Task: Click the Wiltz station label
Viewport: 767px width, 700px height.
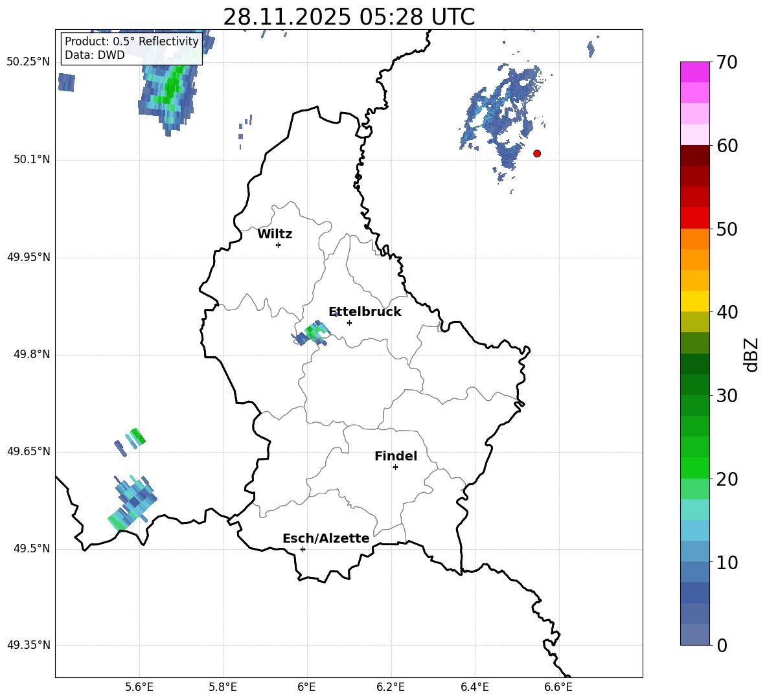Action: (x=275, y=234)
